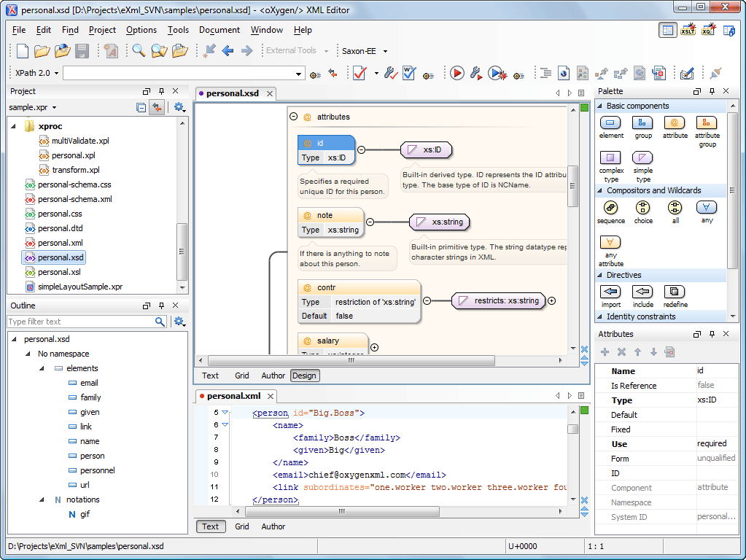Select the attribute component in Palette
The width and height of the screenshot is (746, 560).
(675, 127)
